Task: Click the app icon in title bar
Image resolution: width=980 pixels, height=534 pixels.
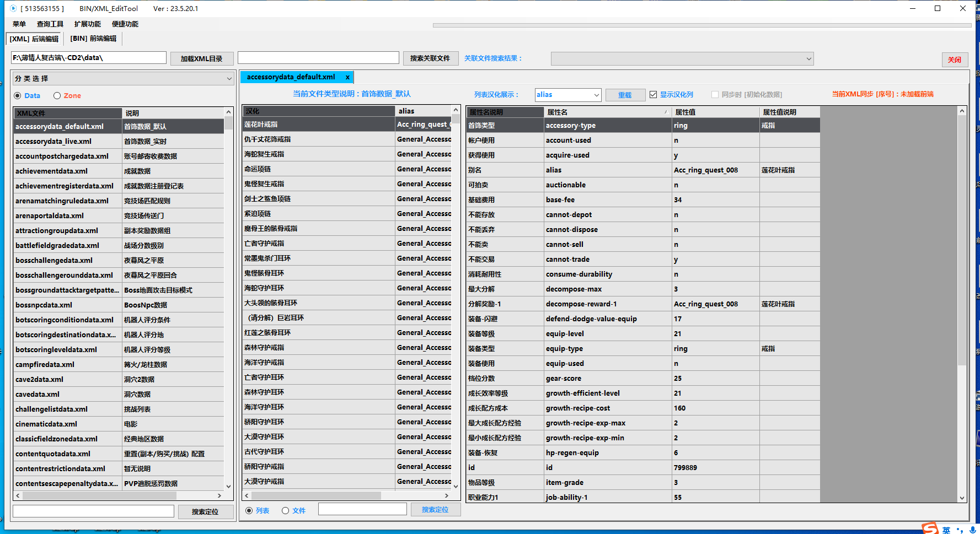Action: tap(13, 8)
